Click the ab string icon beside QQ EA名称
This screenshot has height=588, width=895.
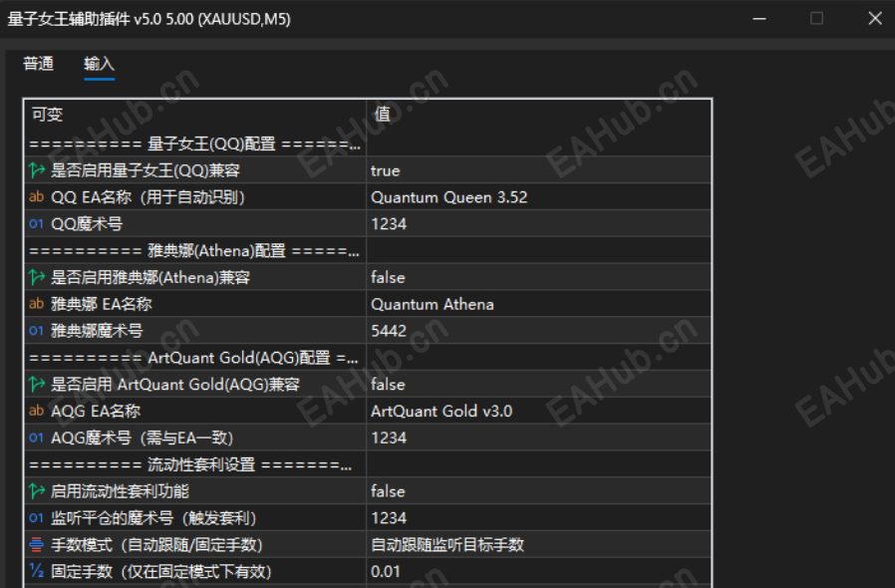pyautogui.click(x=37, y=197)
